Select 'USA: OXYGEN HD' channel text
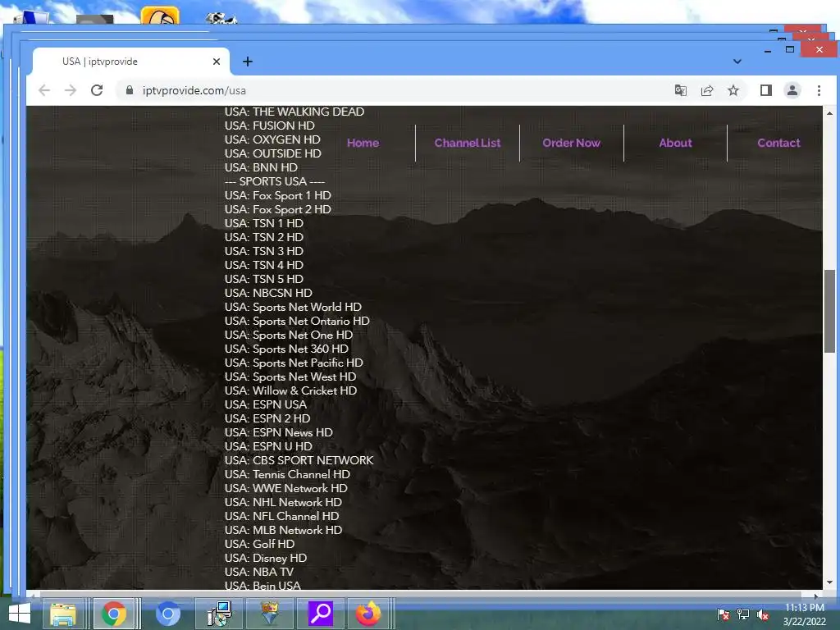This screenshot has height=630, width=840. click(272, 139)
